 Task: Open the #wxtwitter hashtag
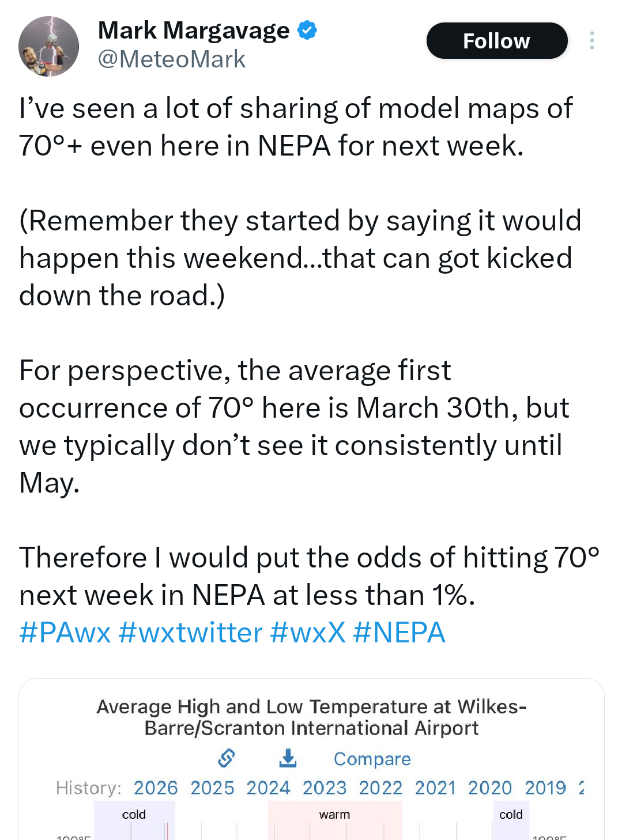point(190,633)
